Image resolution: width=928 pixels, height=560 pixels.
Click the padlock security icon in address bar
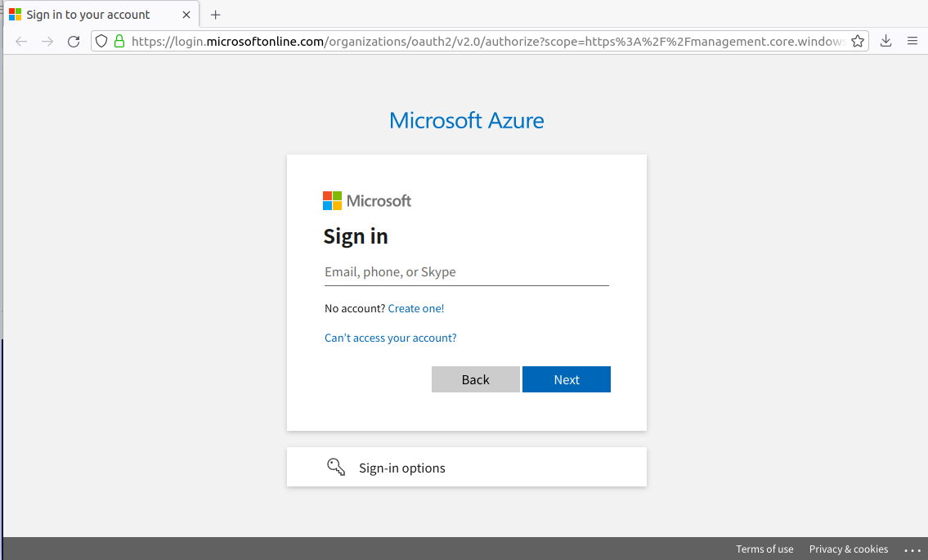pos(119,40)
